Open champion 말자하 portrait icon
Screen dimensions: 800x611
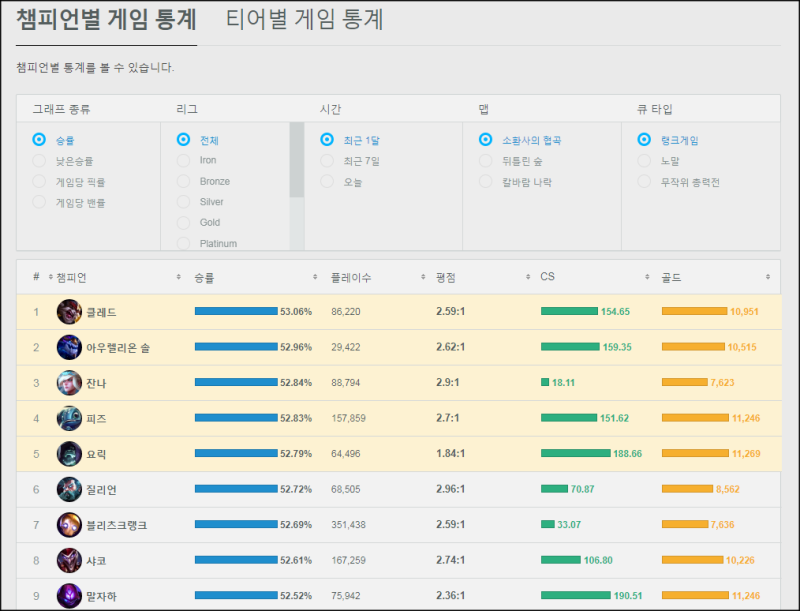[x=69, y=596]
